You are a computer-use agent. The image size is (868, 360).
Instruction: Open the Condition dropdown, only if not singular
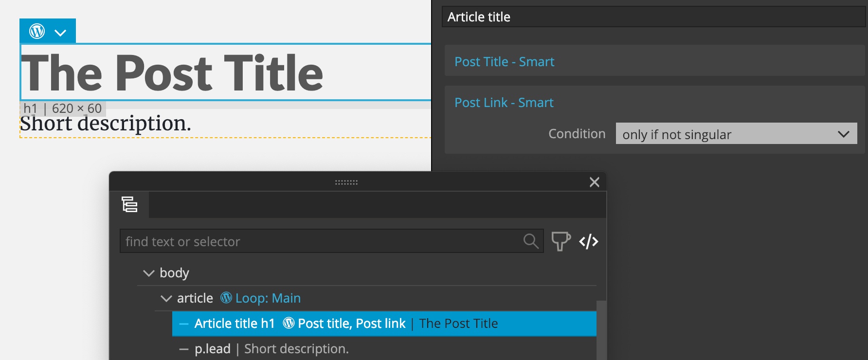coord(736,134)
